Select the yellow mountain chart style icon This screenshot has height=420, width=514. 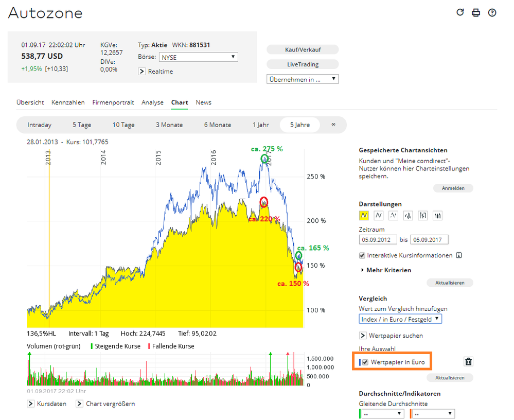[364, 215]
